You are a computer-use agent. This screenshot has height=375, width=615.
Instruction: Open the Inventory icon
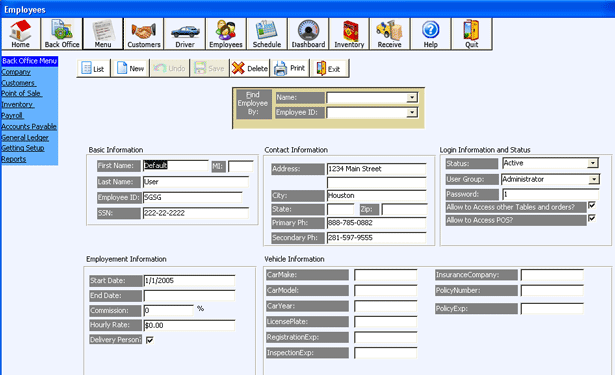pos(349,34)
